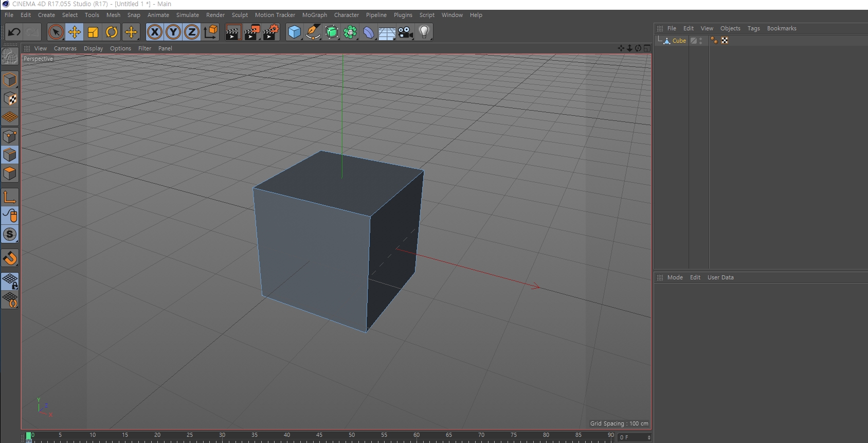Open the Simulate menu
Viewport: 868px width, 443px height.
click(188, 15)
